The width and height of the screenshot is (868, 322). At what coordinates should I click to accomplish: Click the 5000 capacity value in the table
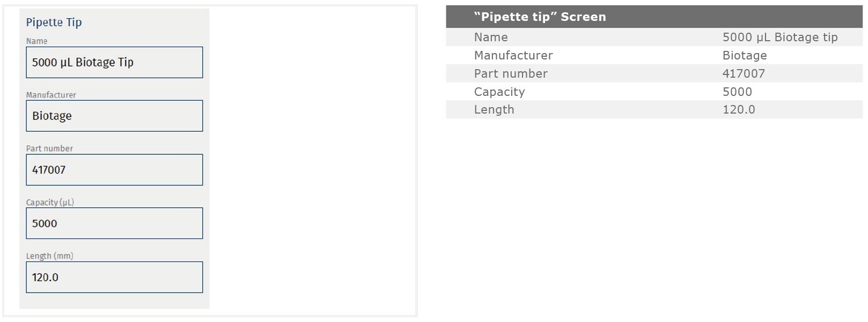[x=737, y=92]
